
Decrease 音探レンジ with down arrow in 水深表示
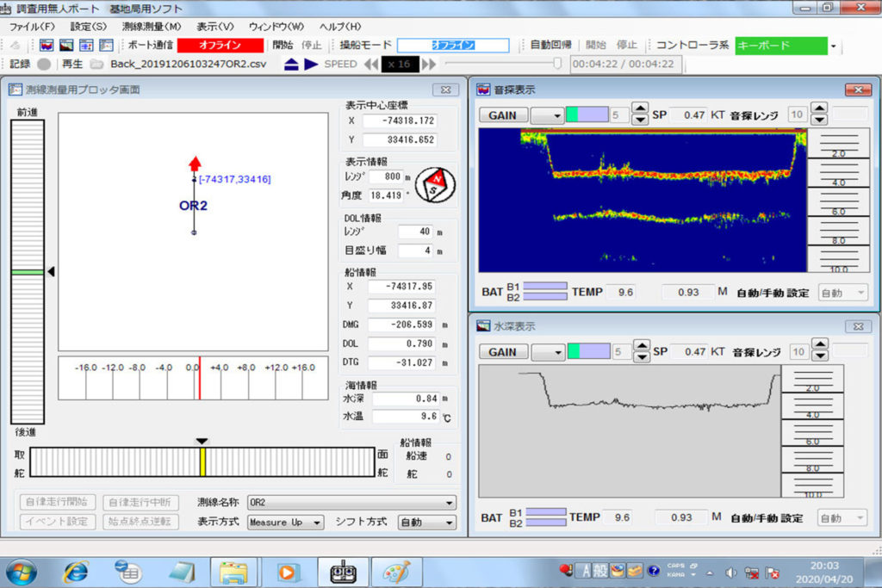click(x=819, y=356)
